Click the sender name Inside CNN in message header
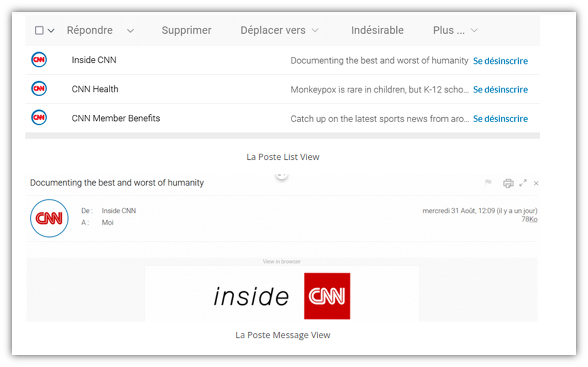Viewport: 588px width, 367px height. [119, 211]
